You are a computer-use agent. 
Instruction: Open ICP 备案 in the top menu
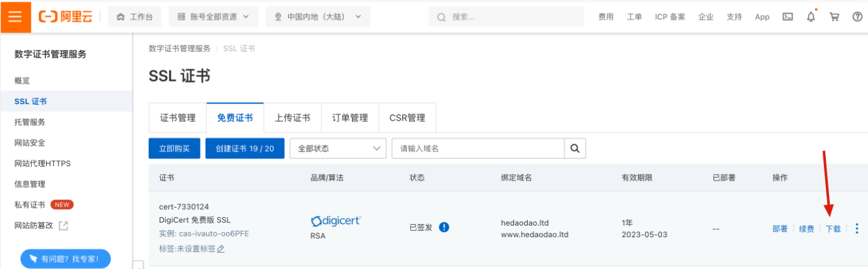[x=670, y=17]
